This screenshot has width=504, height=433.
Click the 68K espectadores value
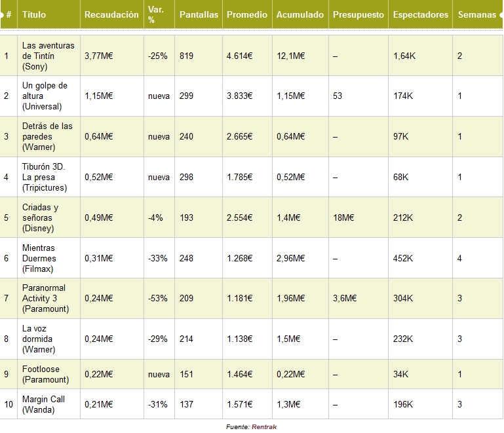(x=401, y=177)
